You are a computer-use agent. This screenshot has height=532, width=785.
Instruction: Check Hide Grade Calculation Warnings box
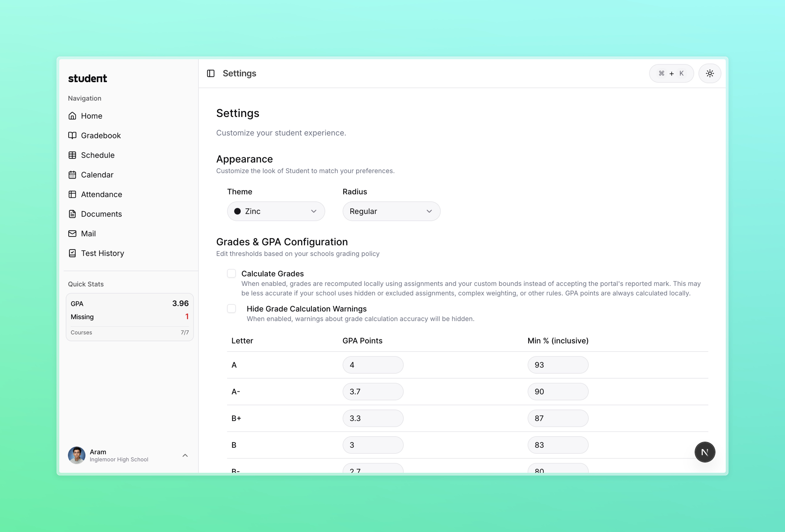pos(231,309)
